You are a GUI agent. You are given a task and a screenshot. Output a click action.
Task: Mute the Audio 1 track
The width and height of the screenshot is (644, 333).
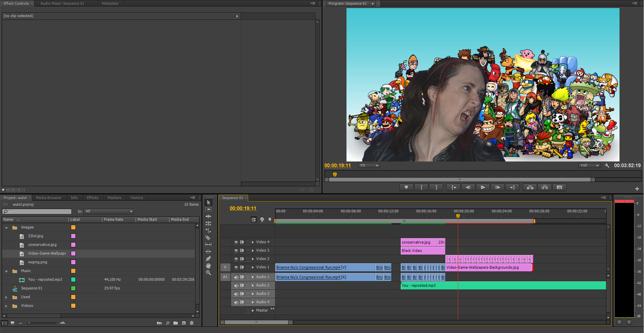[236, 277]
